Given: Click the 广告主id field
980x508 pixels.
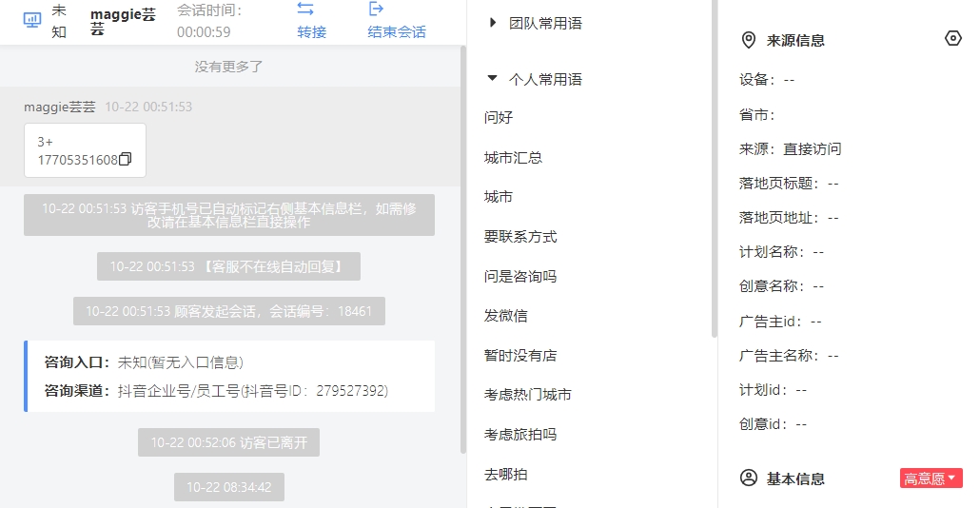Looking at the screenshot, I should click(x=780, y=322).
